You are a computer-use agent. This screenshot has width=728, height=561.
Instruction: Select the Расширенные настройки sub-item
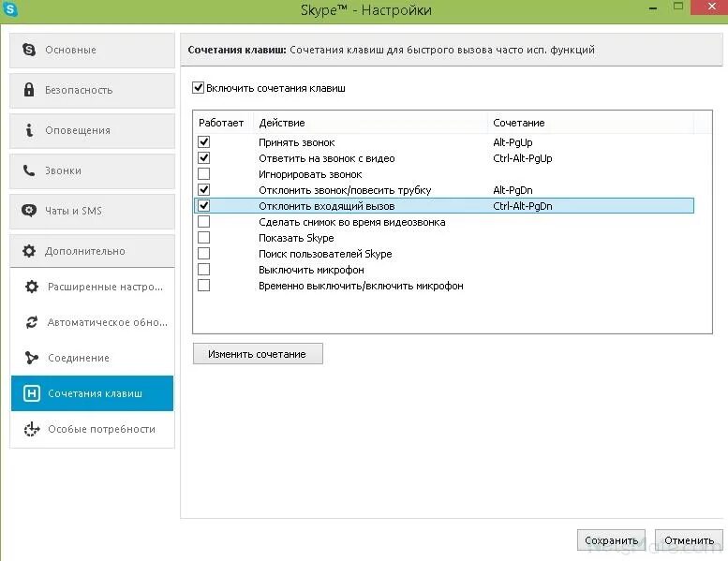coord(92,287)
